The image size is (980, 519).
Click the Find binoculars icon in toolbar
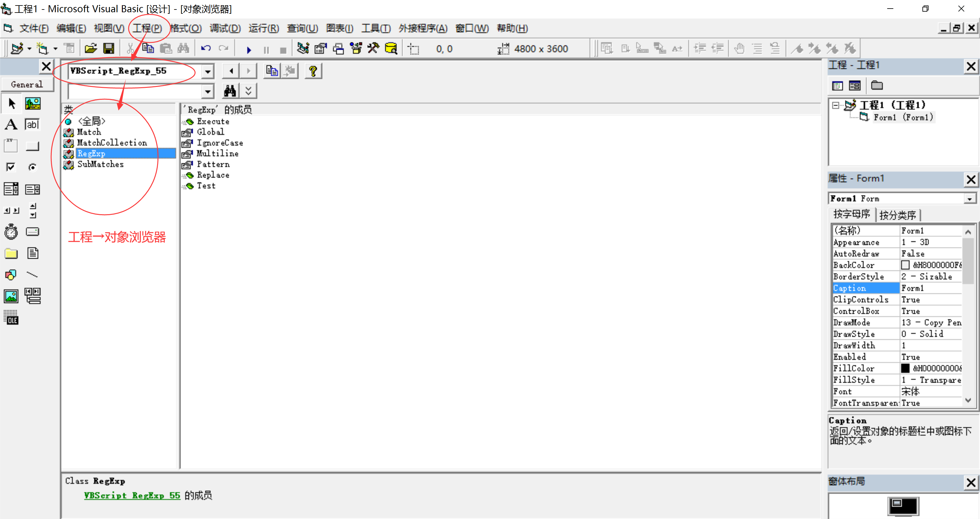(183, 49)
